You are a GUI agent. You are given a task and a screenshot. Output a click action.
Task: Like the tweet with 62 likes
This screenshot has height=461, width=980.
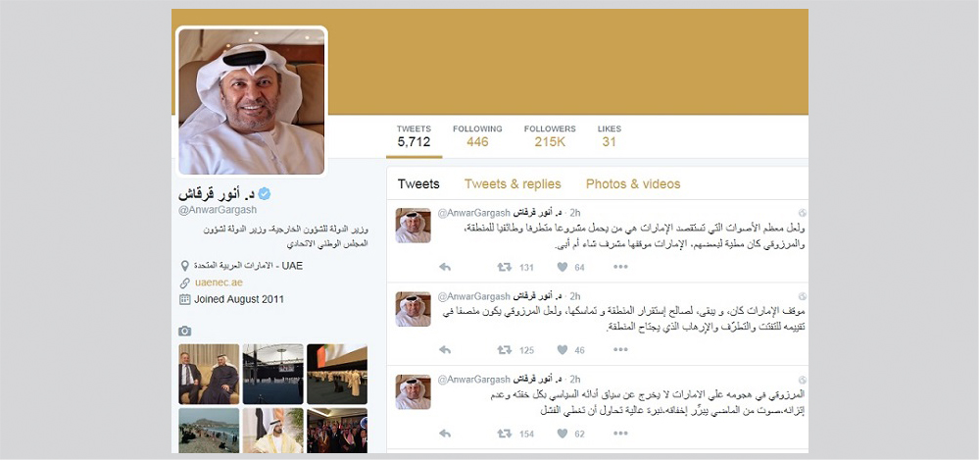tap(562, 434)
